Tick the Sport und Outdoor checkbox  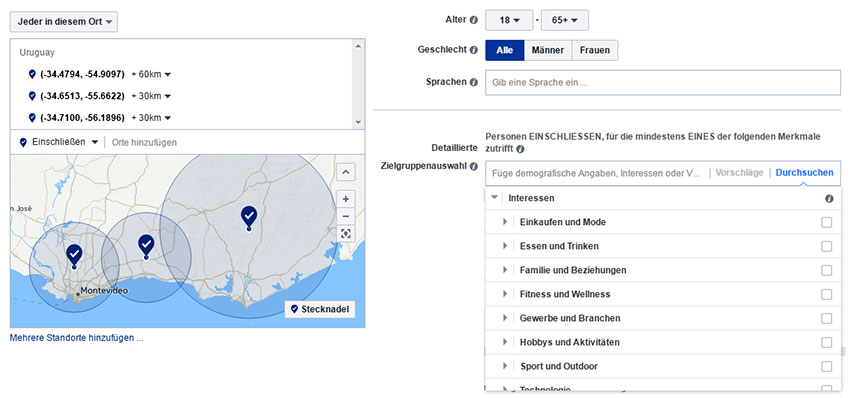[x=826, y=367]
